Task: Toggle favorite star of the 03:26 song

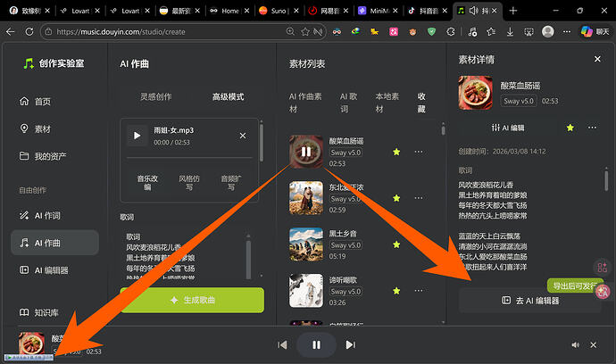Action: [x=396, y=291]
